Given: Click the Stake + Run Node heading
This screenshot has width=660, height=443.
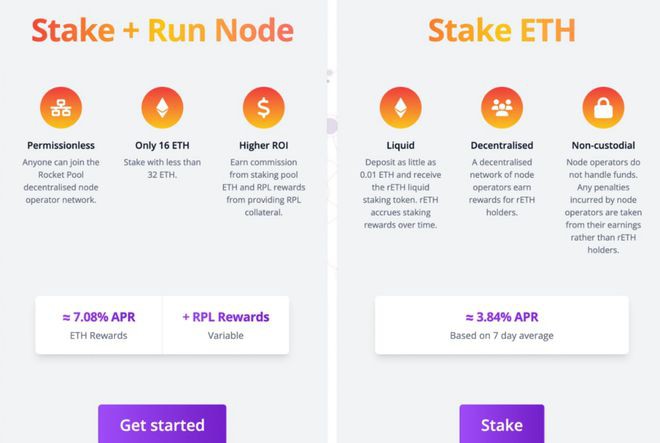Looking at the screenshot, I should [162, 31].
